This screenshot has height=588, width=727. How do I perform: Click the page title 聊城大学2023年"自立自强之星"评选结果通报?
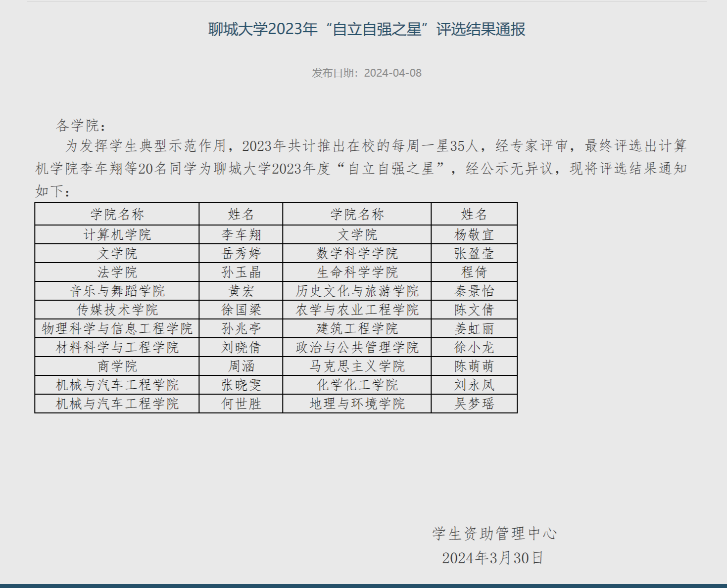(367, 29)
